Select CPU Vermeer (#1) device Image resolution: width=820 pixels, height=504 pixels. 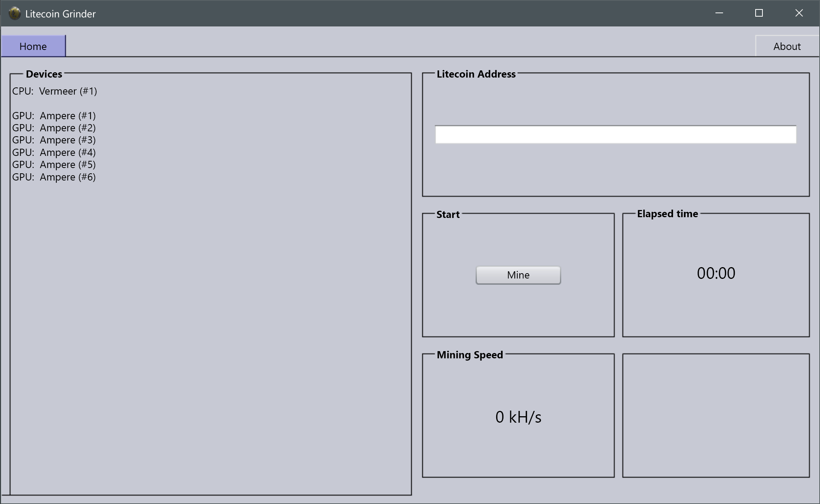click(55, 91)
